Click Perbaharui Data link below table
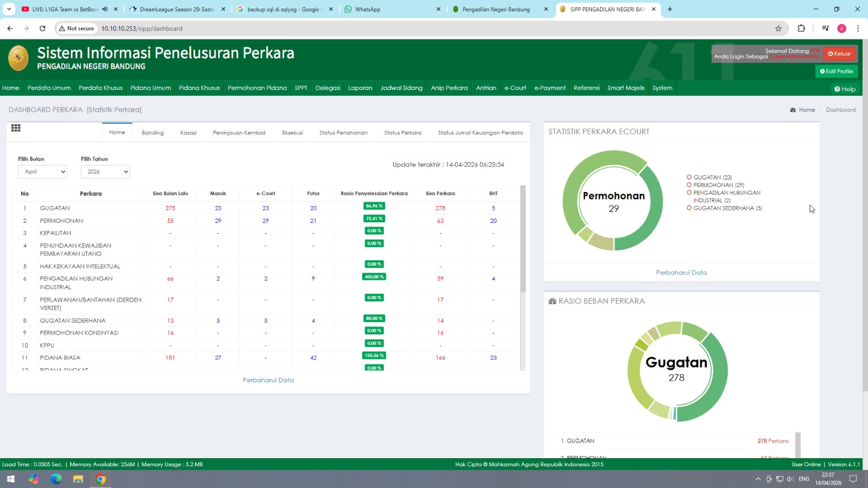868x488 pixels. click(268, 380)
